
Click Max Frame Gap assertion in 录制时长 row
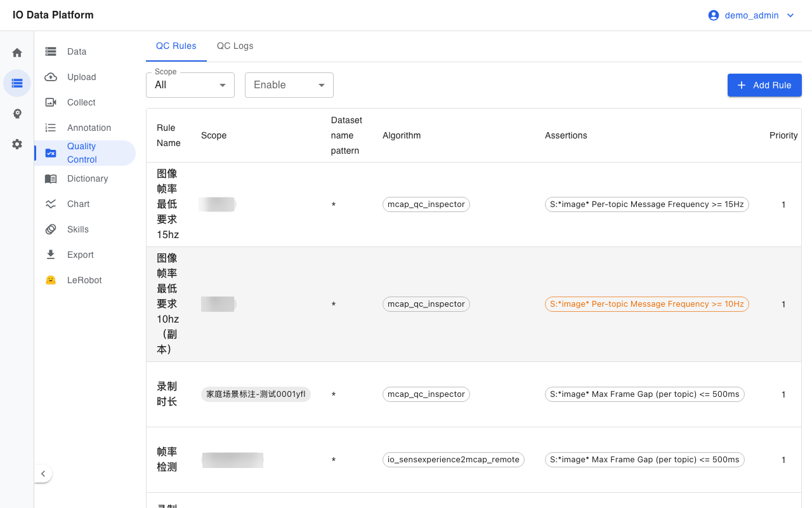point(645,394)
